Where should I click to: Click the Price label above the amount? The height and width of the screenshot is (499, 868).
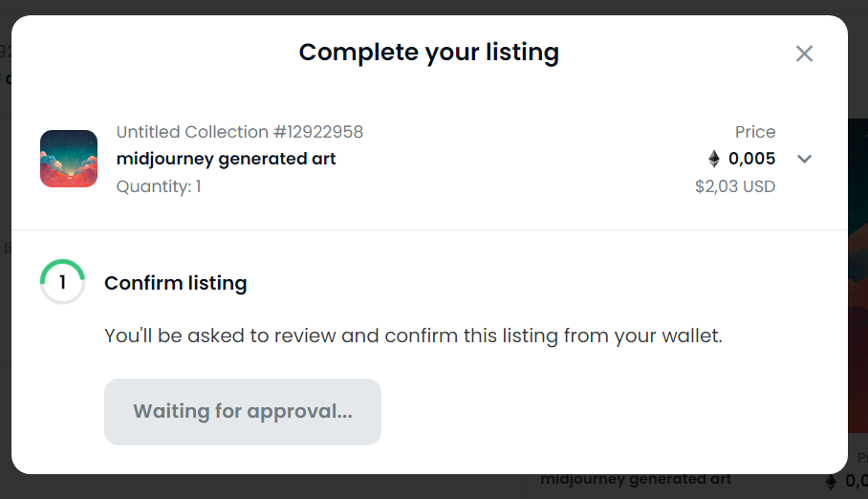click(755, 132)
